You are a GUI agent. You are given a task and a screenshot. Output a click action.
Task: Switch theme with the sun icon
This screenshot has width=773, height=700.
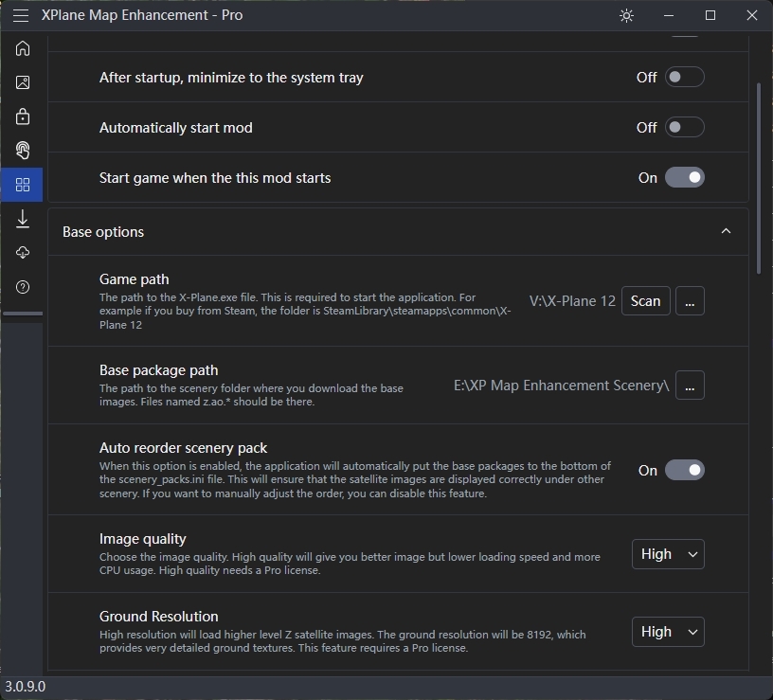(626, 15)
